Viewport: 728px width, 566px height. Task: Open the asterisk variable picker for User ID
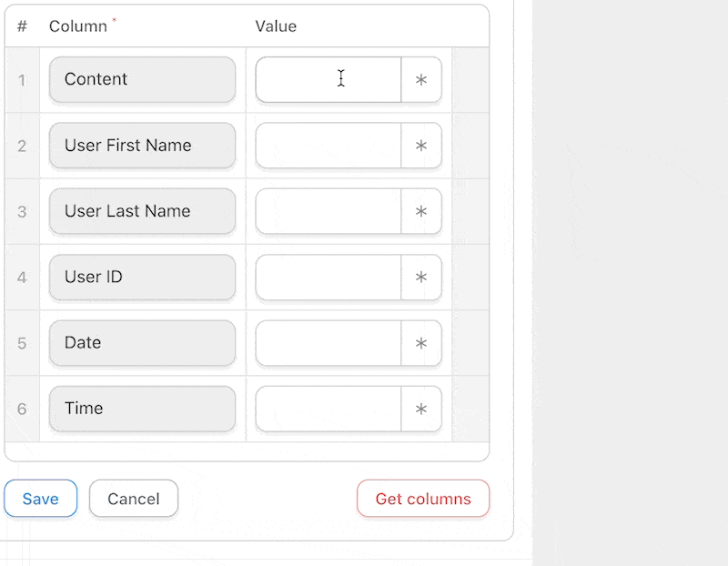pyautogui.click(x=421, y=278)
